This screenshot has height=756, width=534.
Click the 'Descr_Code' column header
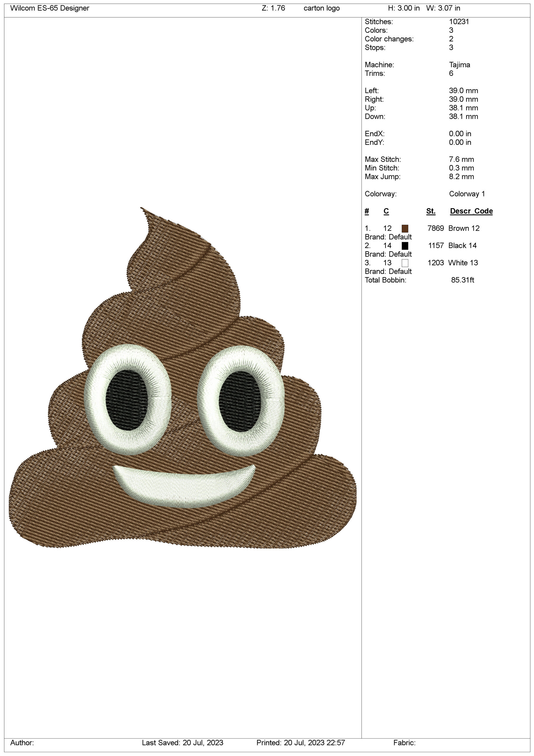click(x=471, y=211)
